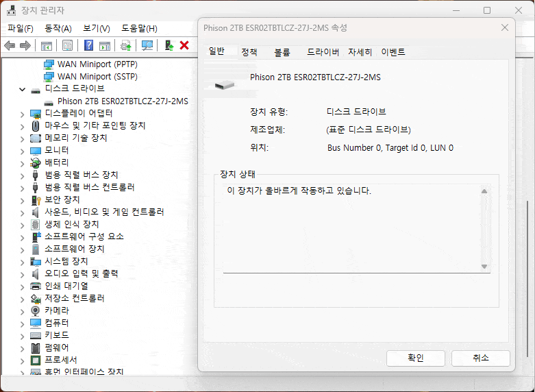Collapse the 디스크 드라이브 category

(x=23, y=89)
